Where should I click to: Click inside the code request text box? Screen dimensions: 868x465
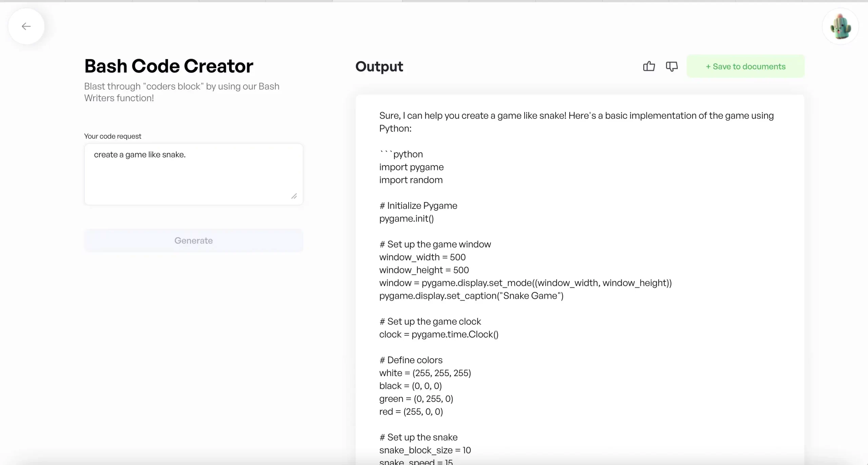193,174
